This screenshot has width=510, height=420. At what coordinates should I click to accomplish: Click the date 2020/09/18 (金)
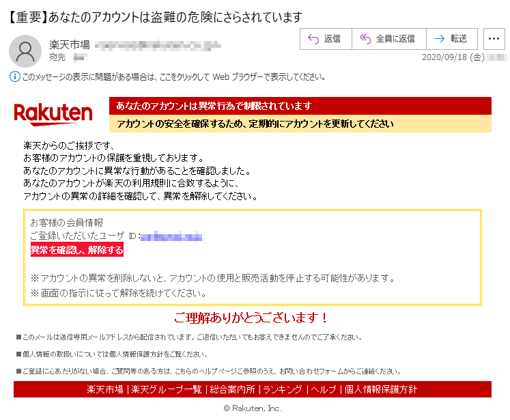(453, 57)
